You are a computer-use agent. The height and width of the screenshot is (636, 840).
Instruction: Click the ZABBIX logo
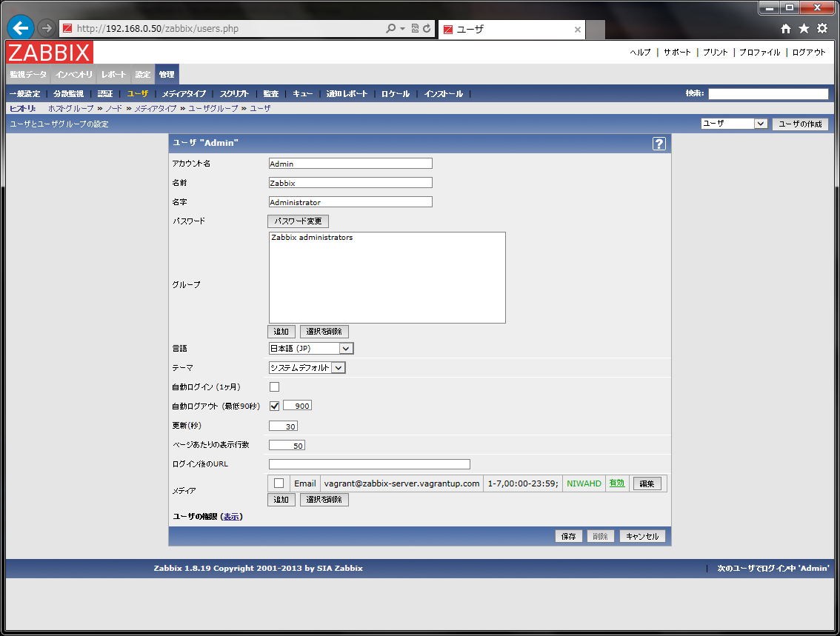[x=50, y=53]
